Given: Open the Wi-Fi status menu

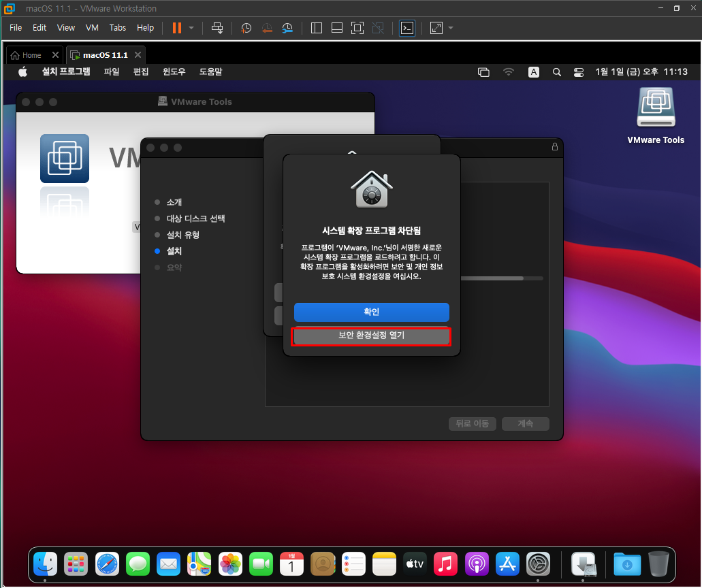Looking at the screenshot, I should (508, 71).
